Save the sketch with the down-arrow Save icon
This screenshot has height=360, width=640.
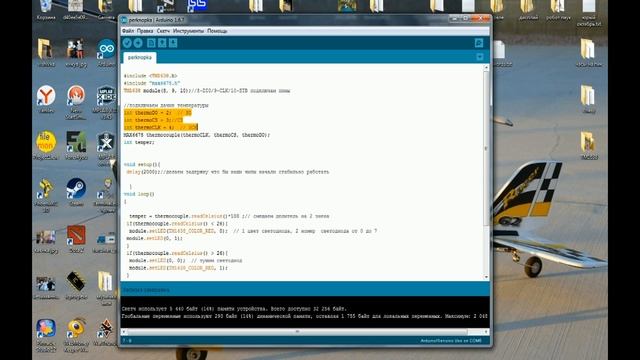(x=173, y=43)
